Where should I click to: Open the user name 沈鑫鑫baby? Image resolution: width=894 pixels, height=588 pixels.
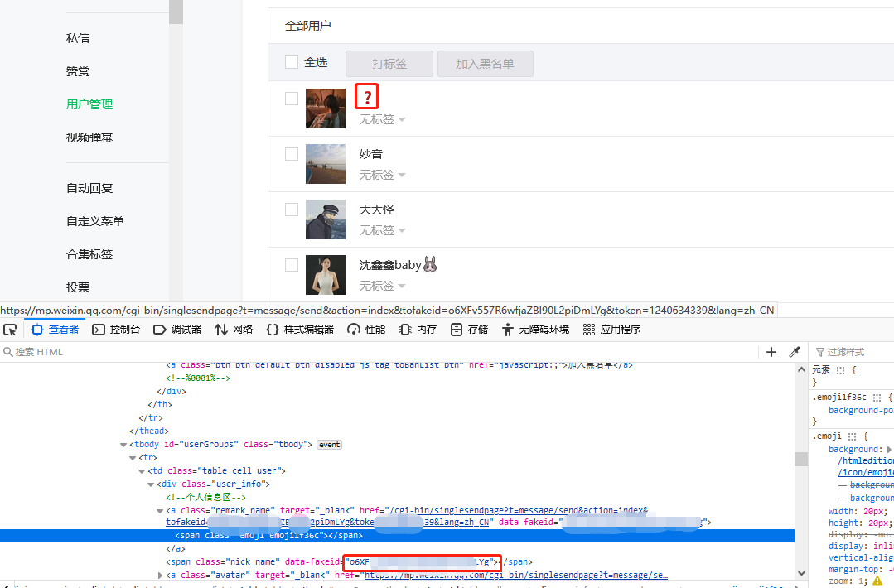(398, 265)
